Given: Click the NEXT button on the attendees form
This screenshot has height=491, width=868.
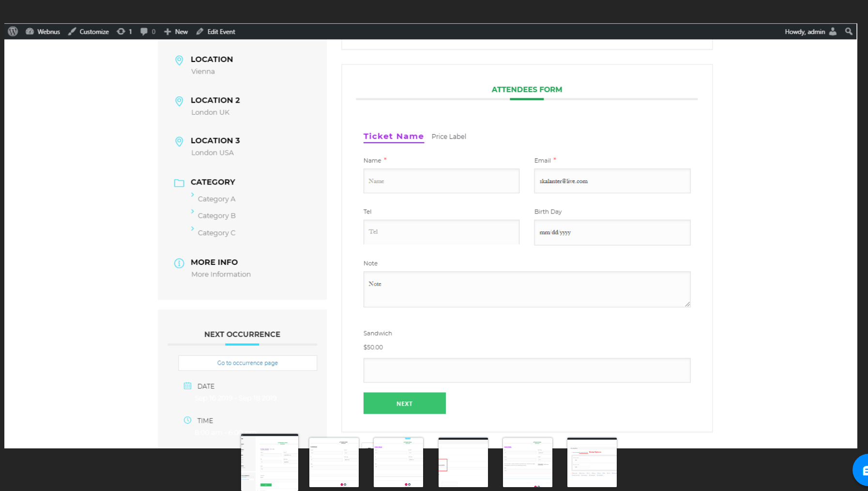Looking at the screenshot, I should pos(404,403).
